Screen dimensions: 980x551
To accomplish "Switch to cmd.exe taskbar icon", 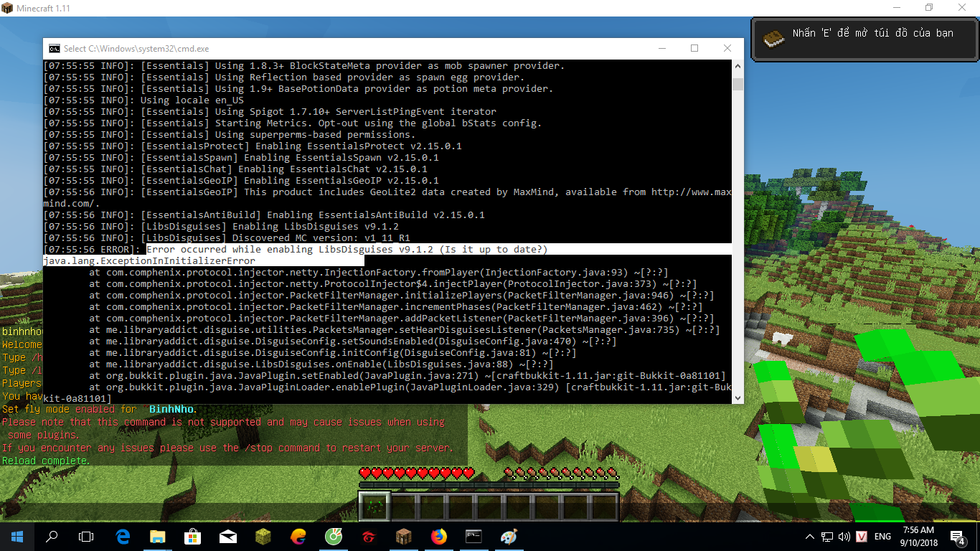I will pos(474,536).
